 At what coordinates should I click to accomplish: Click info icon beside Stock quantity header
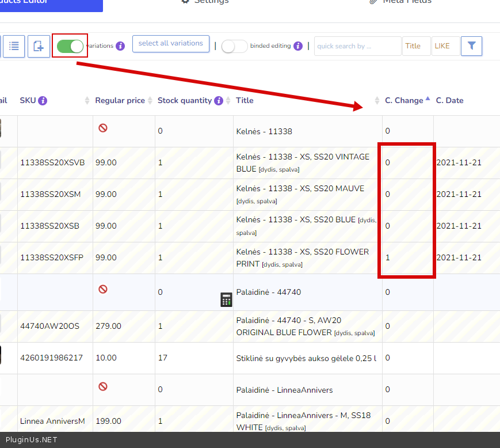coord(219,101)
